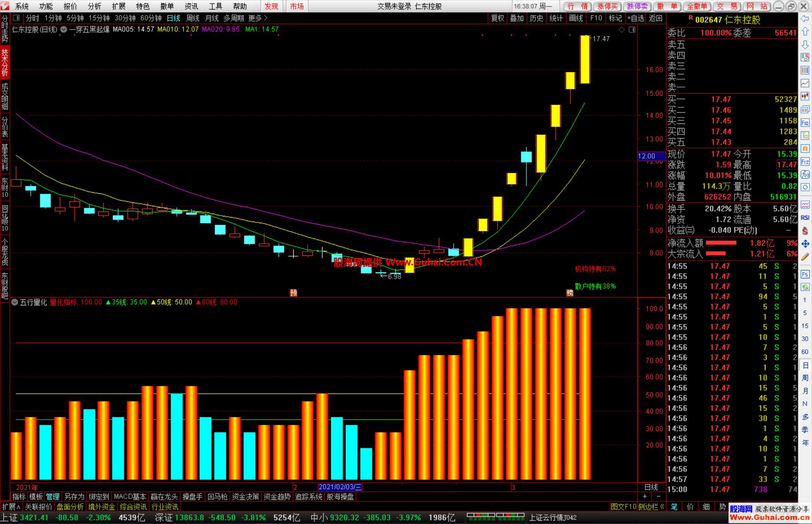812x524 pixels.
Task: Click the diamond icon at chart top right
Action: [622, 29]
